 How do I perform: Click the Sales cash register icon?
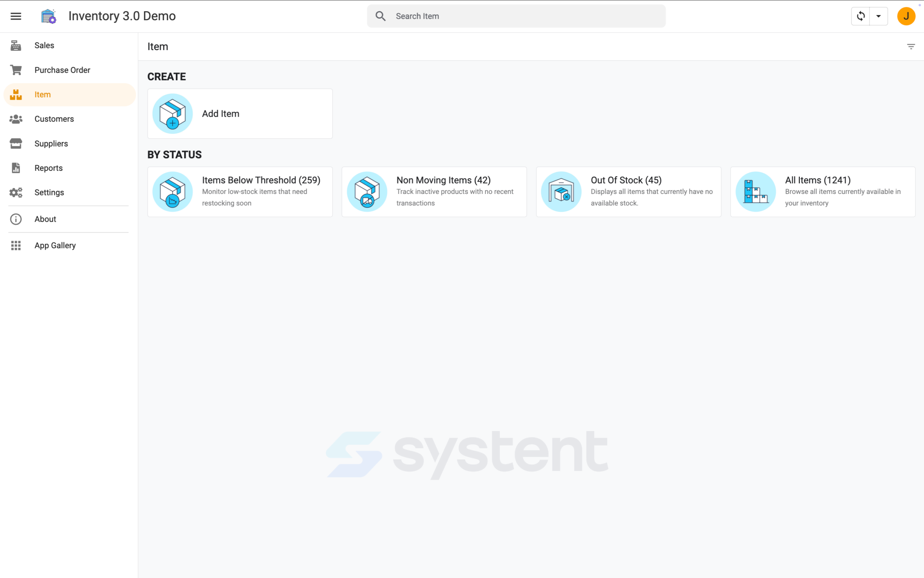click(16, 46)
